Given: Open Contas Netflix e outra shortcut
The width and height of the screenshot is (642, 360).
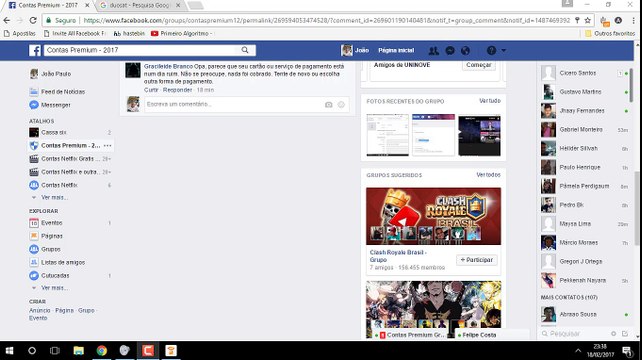Looking at the screenshot, I should [69, 172].
